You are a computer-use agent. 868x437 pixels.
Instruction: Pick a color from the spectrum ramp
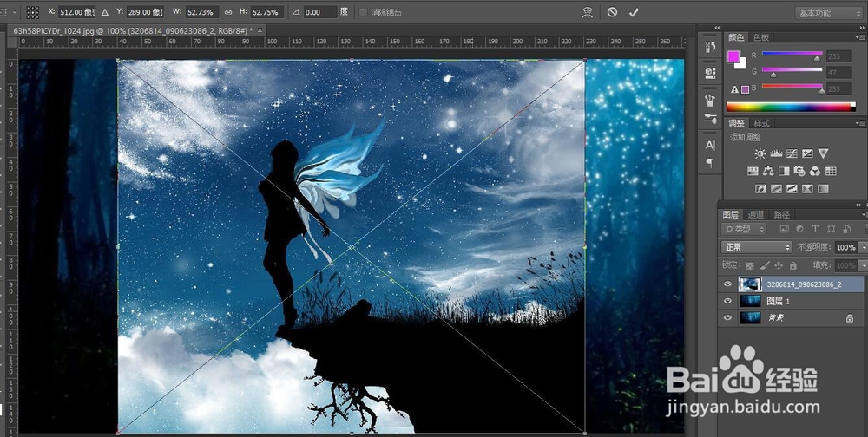(791, 108)
